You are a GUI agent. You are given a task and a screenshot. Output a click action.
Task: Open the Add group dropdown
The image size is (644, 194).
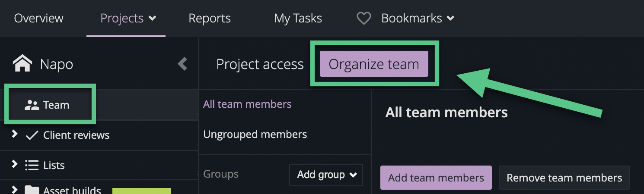click(x=326, y=175)
